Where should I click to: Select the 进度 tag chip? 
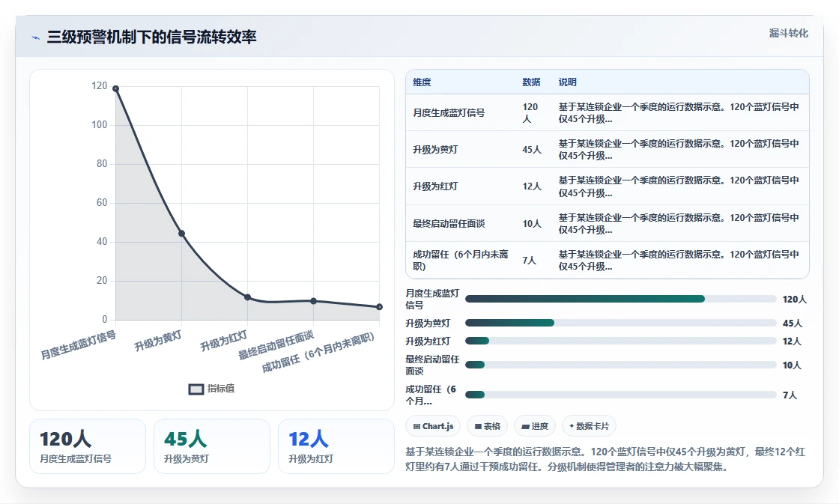535,426
